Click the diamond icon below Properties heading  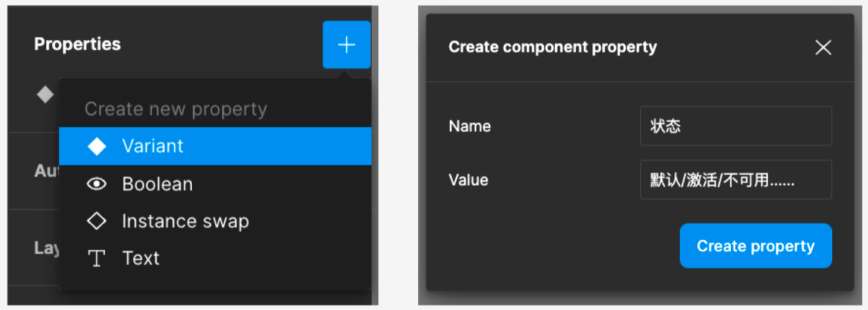(x=45, y=94)
